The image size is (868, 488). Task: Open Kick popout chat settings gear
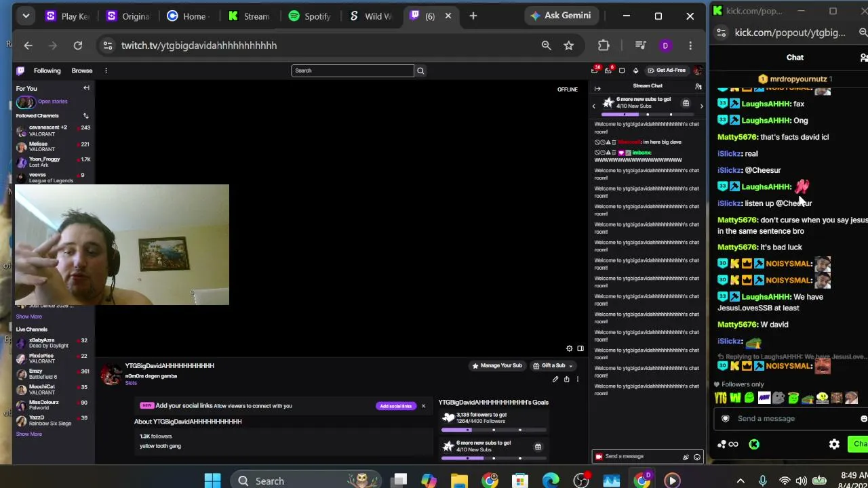(834, 445)
